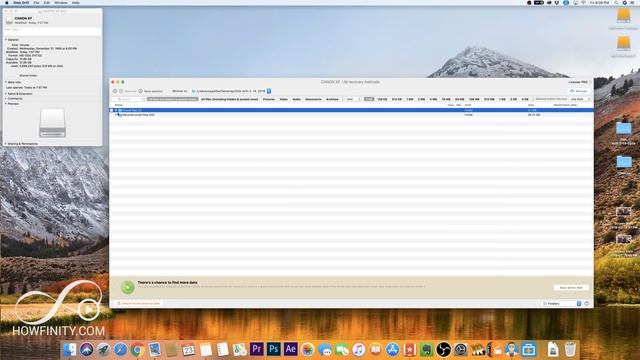Launch Siri from the dock

tap(87, 350)
